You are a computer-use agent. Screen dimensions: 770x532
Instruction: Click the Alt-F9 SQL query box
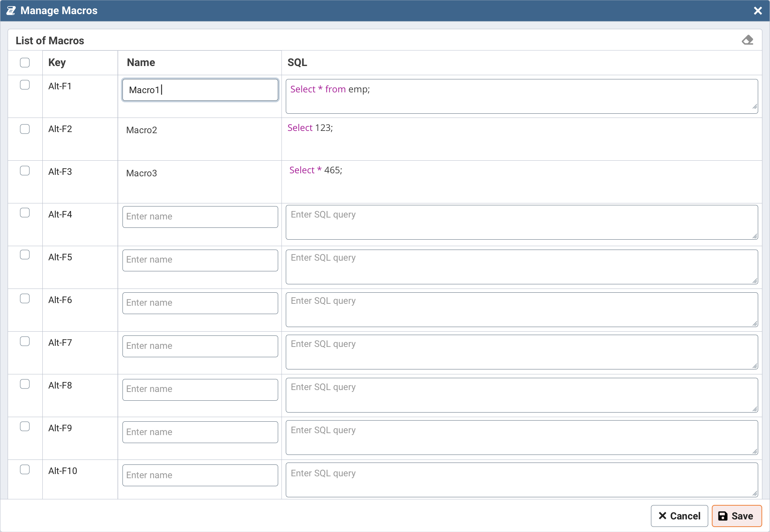(521, 437)
